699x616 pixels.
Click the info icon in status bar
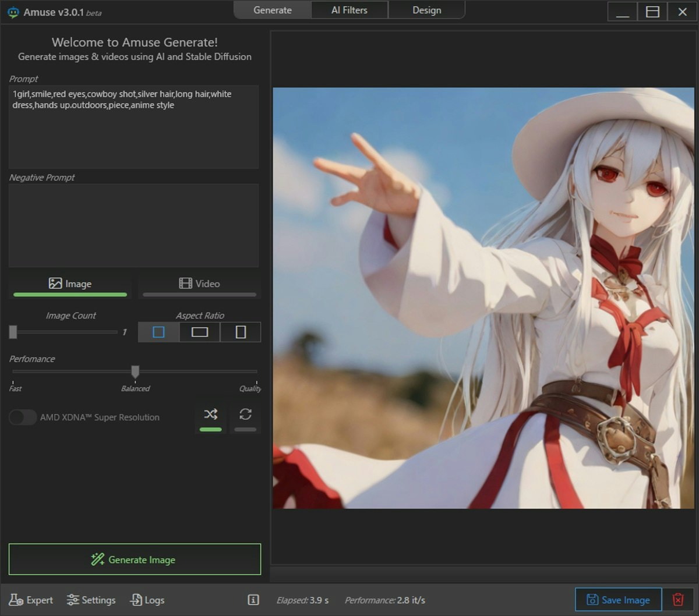point(253,600)
